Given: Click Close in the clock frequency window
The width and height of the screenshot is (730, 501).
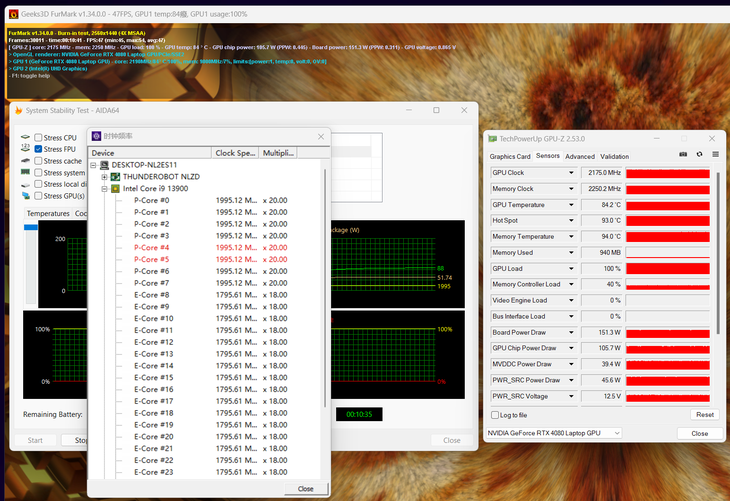Looking at the screenshot, I should click(305, 489).
